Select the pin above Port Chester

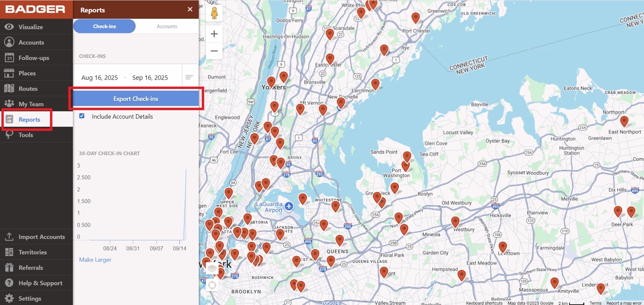pos(415,17)
